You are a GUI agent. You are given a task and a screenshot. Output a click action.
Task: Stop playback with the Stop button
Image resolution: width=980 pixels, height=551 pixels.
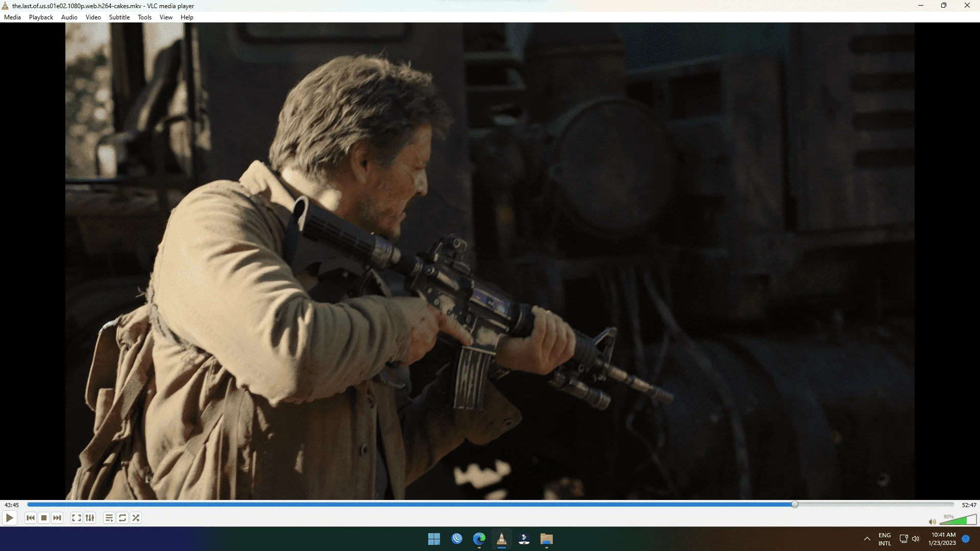click(x=44, y=518)
